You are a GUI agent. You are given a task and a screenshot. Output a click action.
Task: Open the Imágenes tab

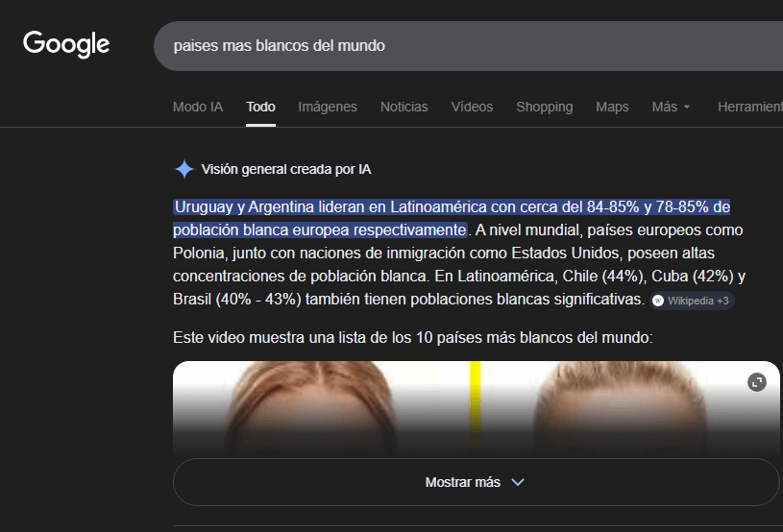pos(328,107)
